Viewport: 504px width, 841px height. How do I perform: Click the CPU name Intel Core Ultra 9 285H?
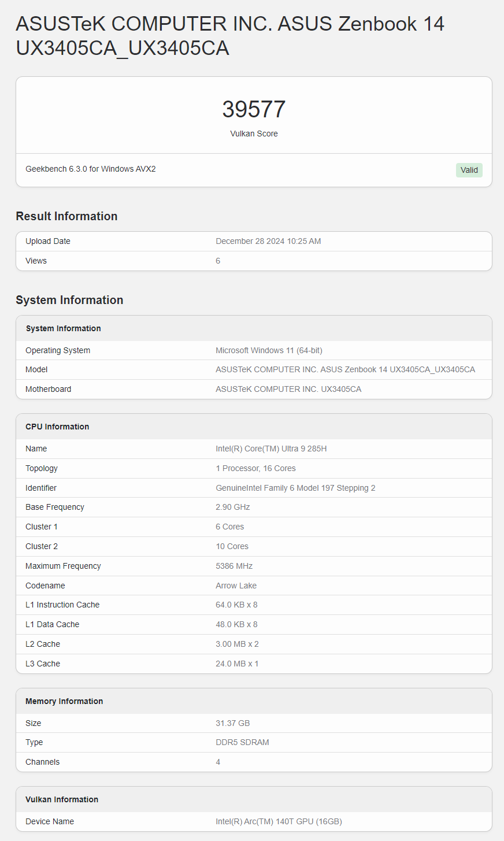[271, 449]
